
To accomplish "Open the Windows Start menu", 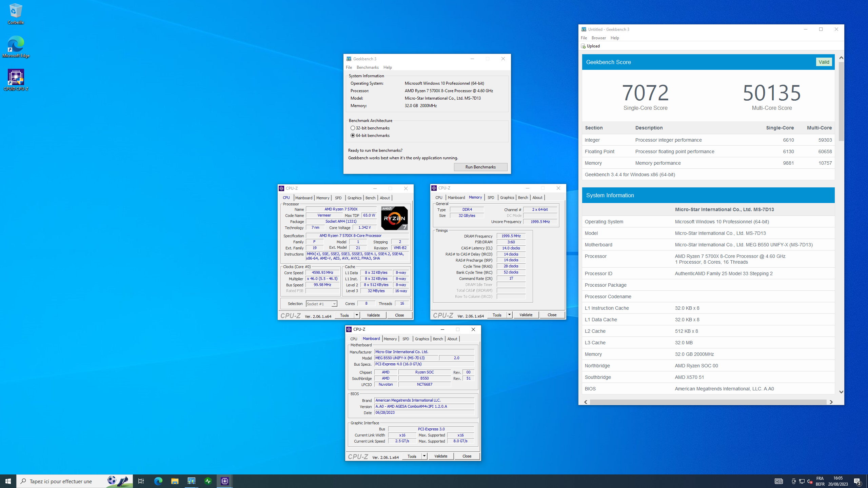I will coord(8,481).
